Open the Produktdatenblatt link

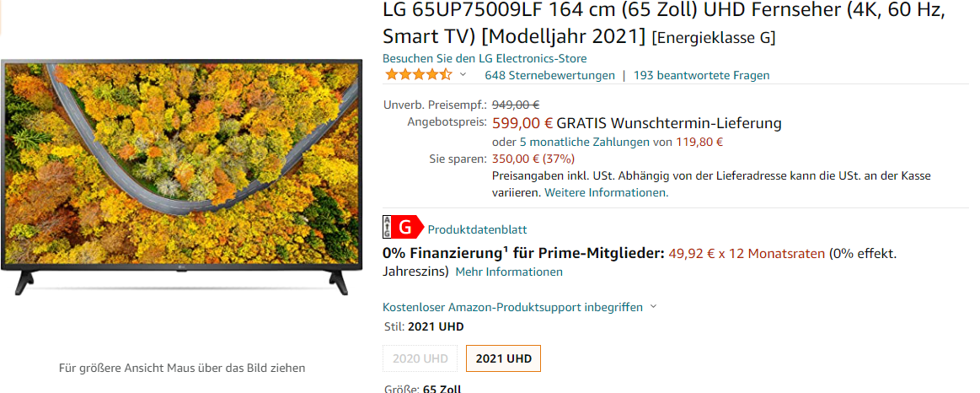pos(478,229)
